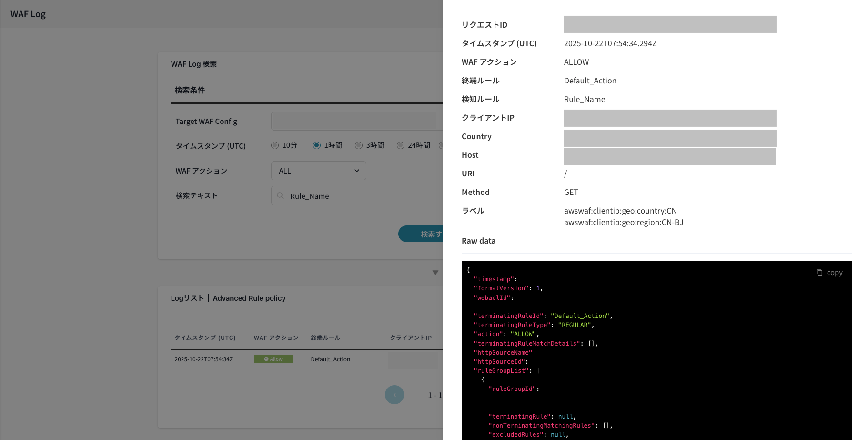Open the log entry 2025-10-22T07:54:34Z
The width and height of the screenshot is (868, 440).
203,359
